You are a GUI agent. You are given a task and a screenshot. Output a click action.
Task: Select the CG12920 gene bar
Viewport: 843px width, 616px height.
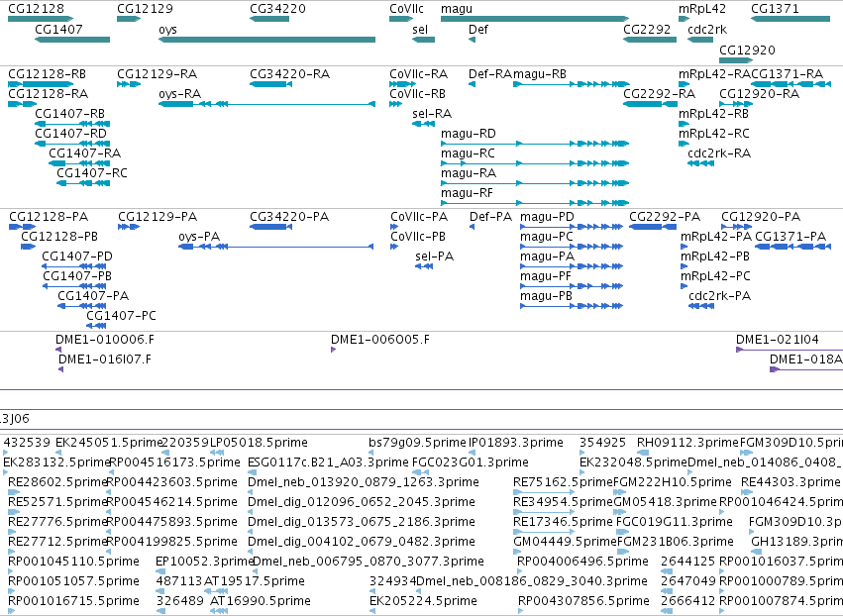click(x=735, y=60)
